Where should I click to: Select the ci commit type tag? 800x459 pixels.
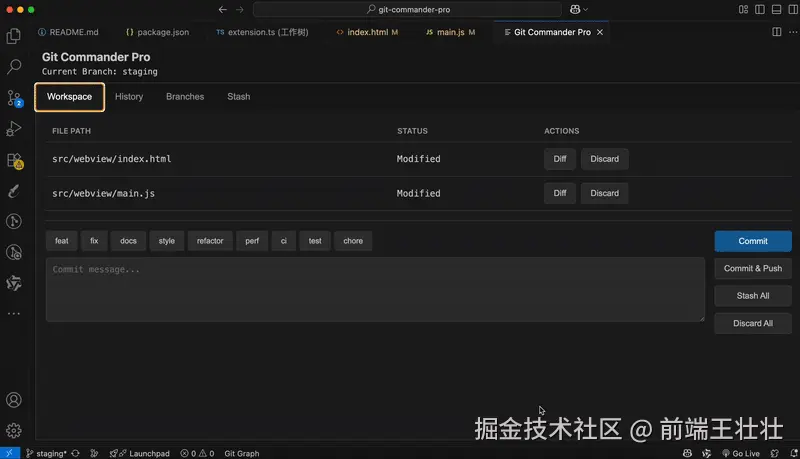[284, 241]
